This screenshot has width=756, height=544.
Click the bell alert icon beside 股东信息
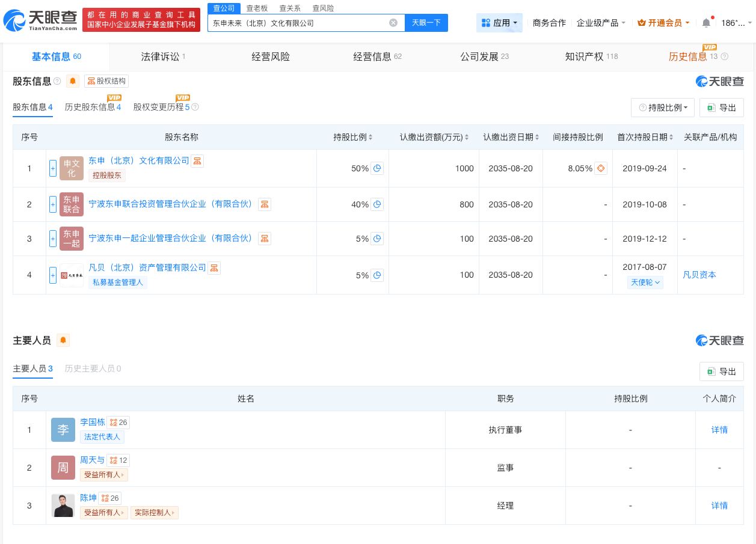73,81
